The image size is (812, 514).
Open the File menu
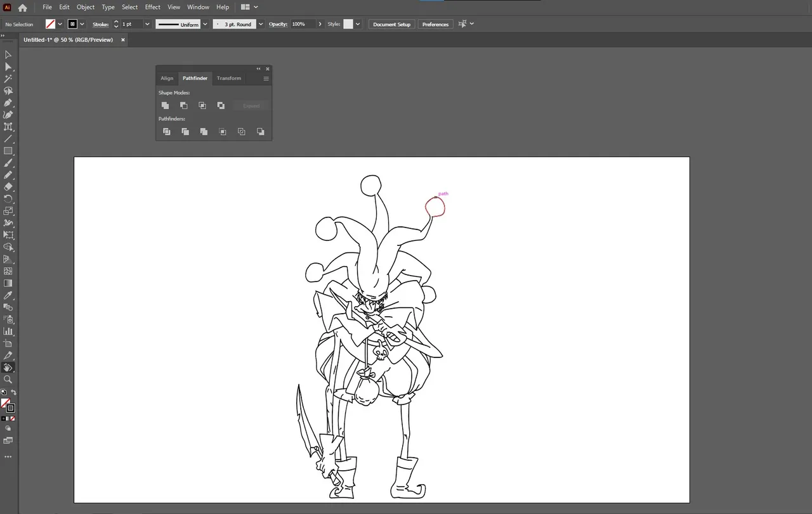[47, 7]
